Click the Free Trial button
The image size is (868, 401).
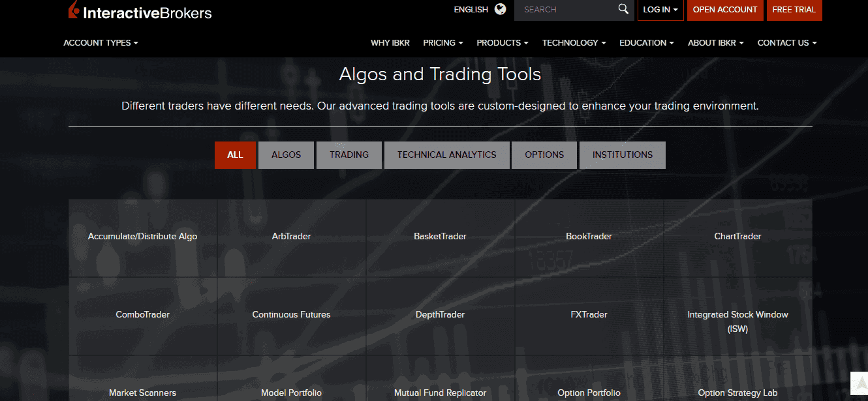794,10
